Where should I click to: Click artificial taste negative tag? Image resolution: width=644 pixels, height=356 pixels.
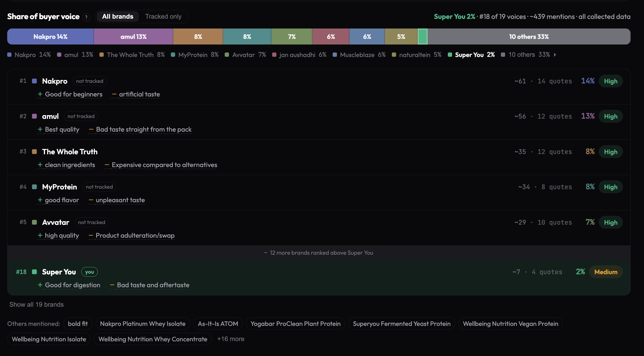136,94
